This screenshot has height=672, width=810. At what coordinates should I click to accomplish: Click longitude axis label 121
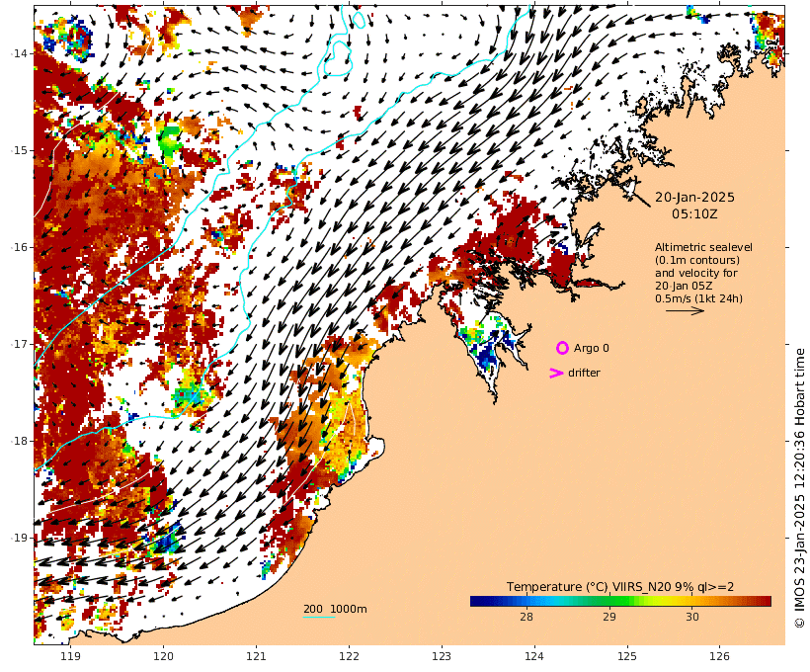pos(256,656)
